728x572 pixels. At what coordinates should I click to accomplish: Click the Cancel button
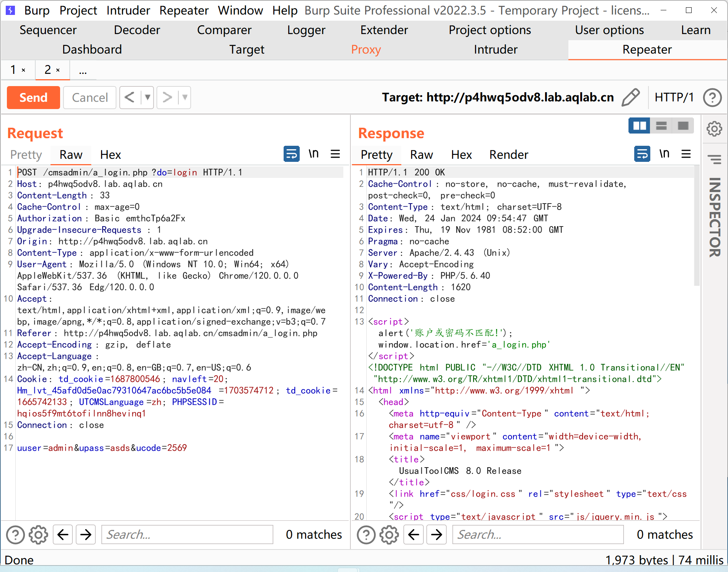pyautogui.click(x=90, y=98)
